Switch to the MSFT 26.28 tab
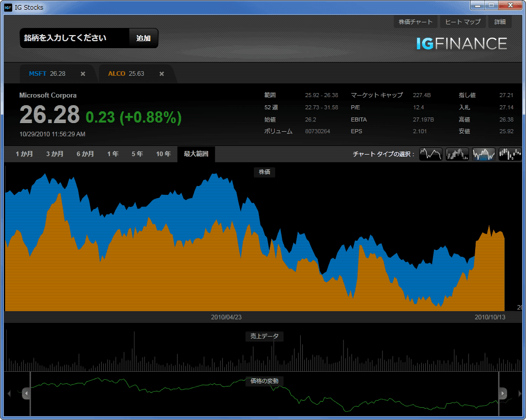 (47, 74)
